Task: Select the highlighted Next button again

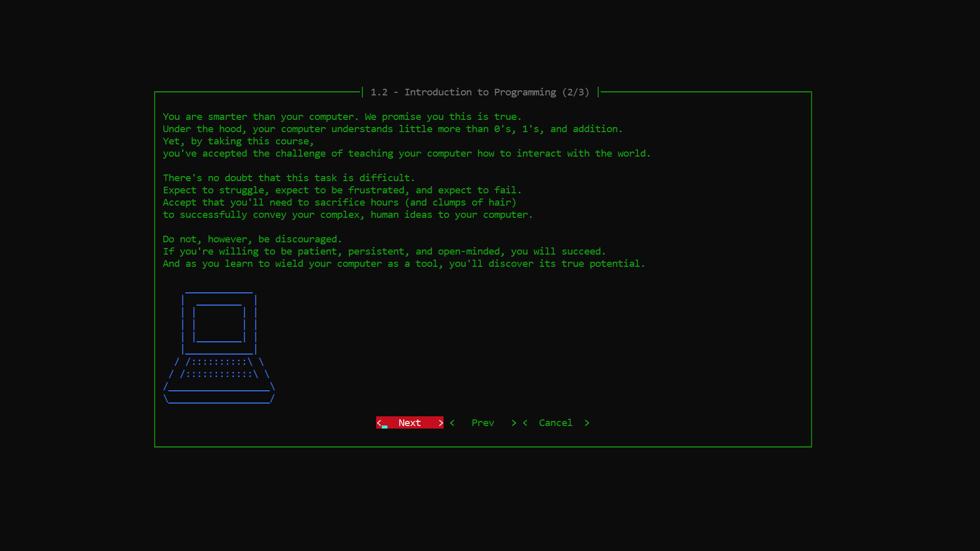Action: point(409,422)
